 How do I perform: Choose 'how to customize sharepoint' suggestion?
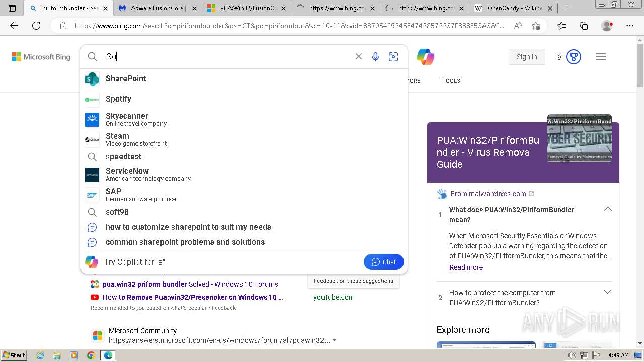[244, 227]
